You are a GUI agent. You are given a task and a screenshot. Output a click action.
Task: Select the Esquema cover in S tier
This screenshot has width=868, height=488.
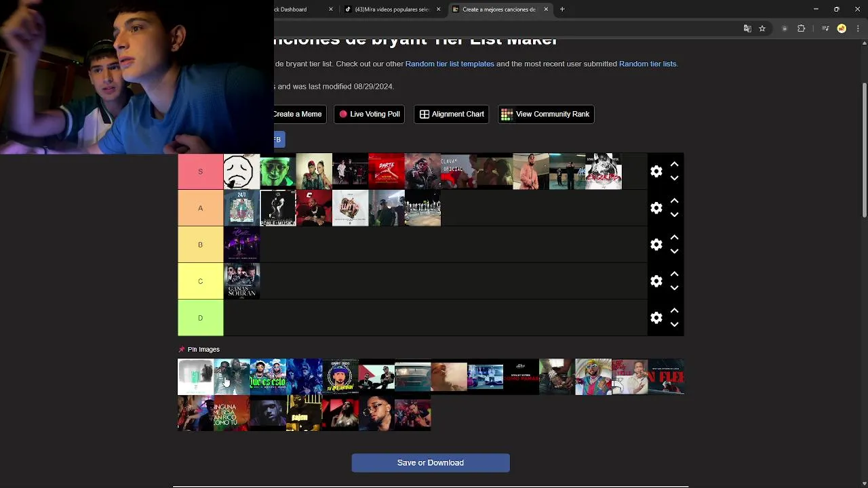click(604, 171)
